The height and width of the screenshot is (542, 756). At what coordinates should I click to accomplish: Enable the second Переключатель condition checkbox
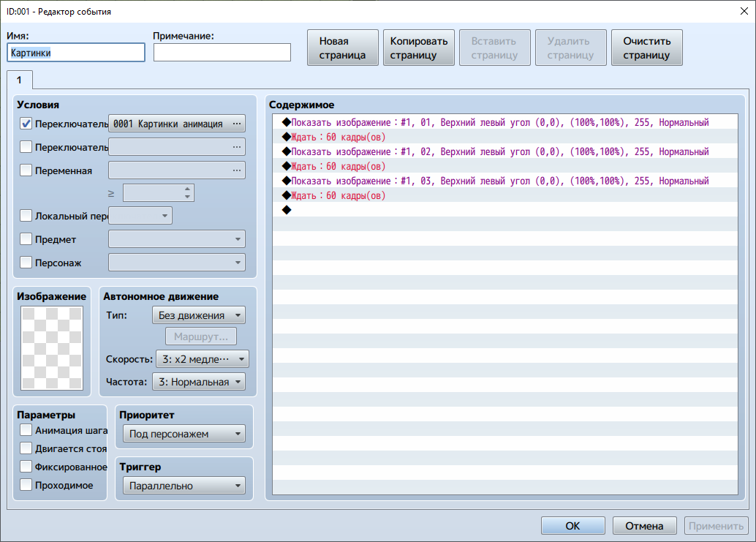point(26,146)
